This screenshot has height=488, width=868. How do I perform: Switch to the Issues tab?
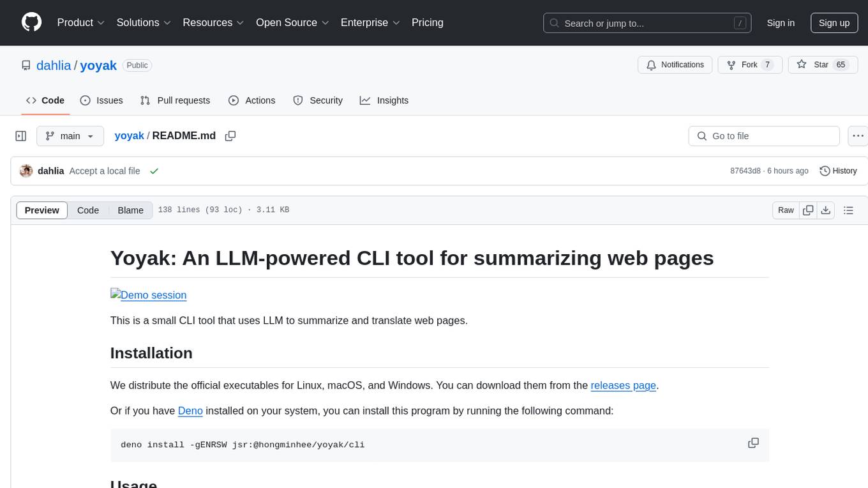coord(101,100)
